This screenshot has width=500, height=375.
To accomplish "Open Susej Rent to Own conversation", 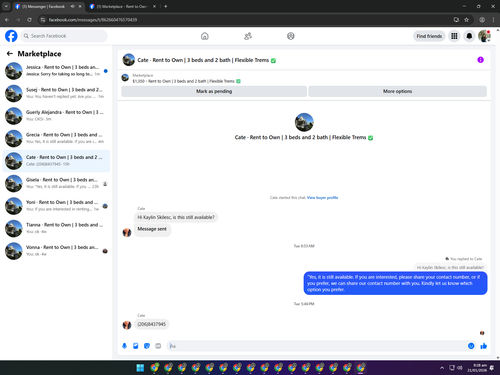I will (x=56, y=93).
